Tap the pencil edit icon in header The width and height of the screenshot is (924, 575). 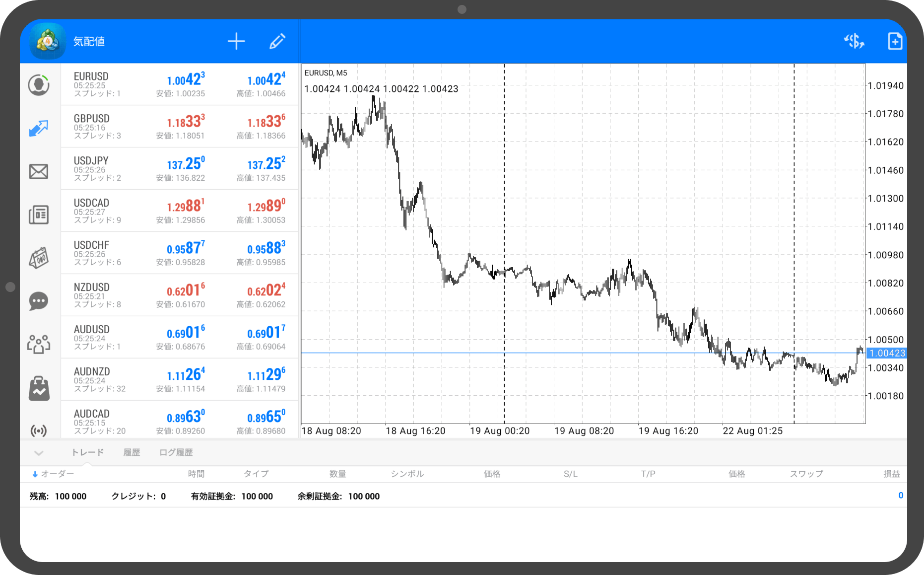(277, 42)
